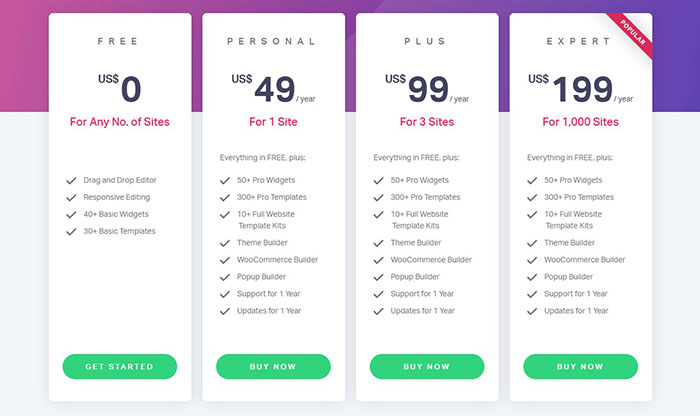Click Plus plan's Support for 1 Year checkmark
This screenshot has height=416, width=700.
click(379, 294)
